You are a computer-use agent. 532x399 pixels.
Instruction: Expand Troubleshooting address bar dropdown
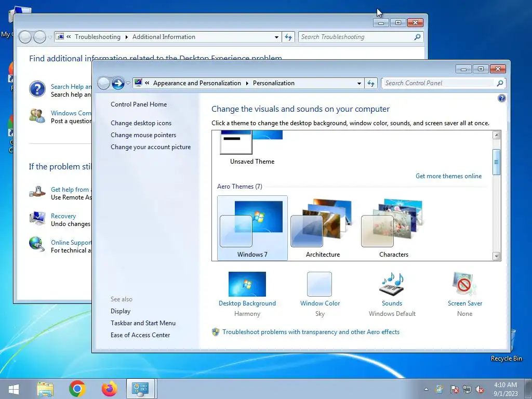pyautogui.click(x=276, y=37)
